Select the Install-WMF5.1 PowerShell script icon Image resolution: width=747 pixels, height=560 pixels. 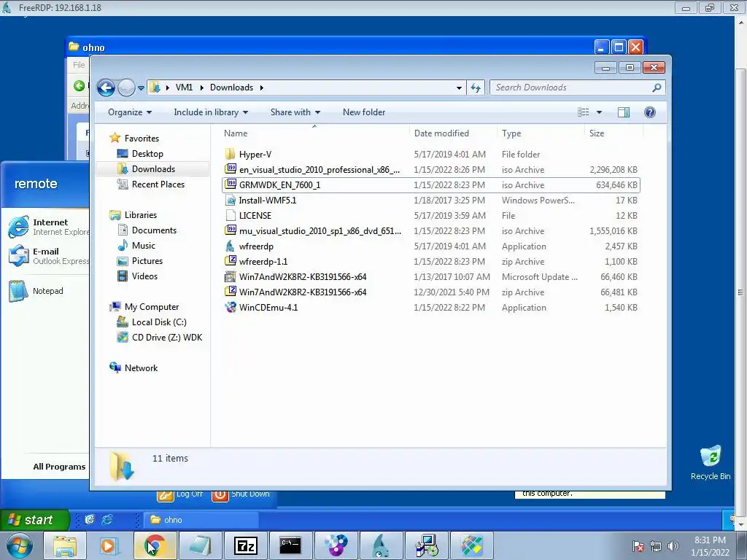[x=231, y=201]
